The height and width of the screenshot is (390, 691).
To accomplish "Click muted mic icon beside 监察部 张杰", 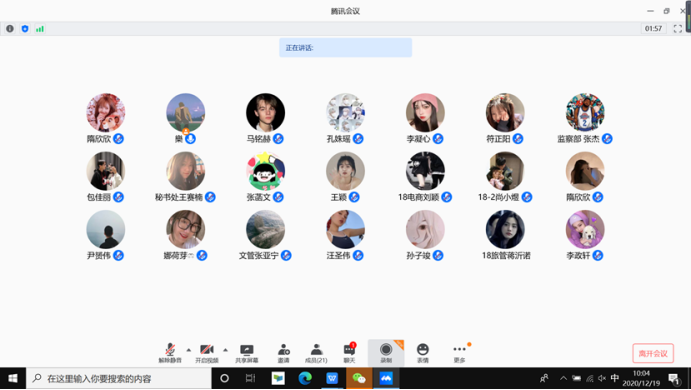I will pyautogui.click(x=607, y=139).
